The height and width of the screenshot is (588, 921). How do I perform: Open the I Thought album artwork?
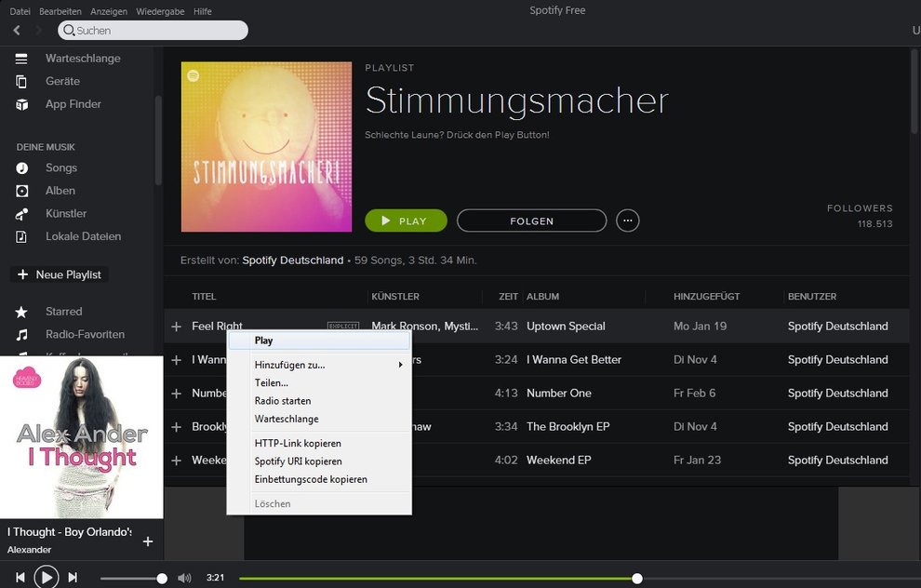[x=82, y=437]
